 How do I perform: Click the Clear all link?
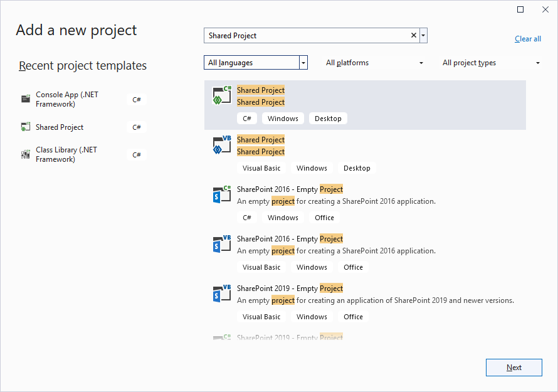click(x=528, y=39)
